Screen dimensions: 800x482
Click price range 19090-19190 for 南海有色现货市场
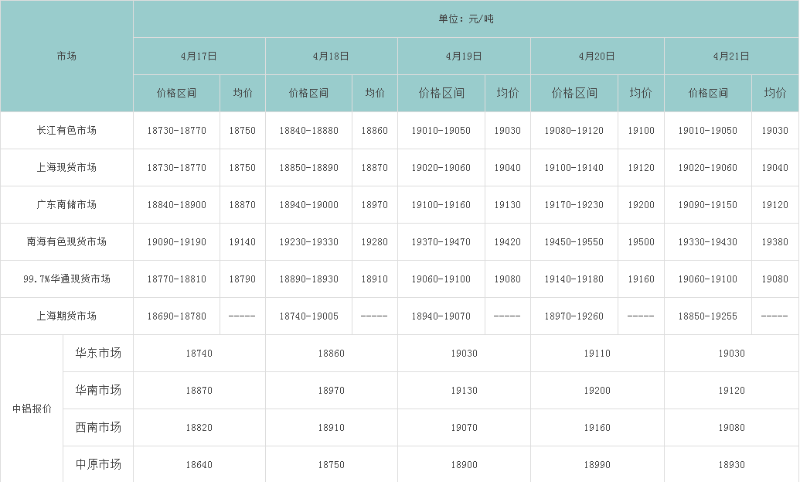176,241
